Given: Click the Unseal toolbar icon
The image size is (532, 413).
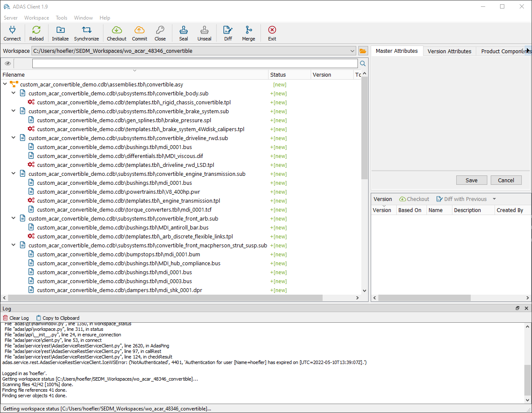Looking at the screenshot, I should pos(204,30).
